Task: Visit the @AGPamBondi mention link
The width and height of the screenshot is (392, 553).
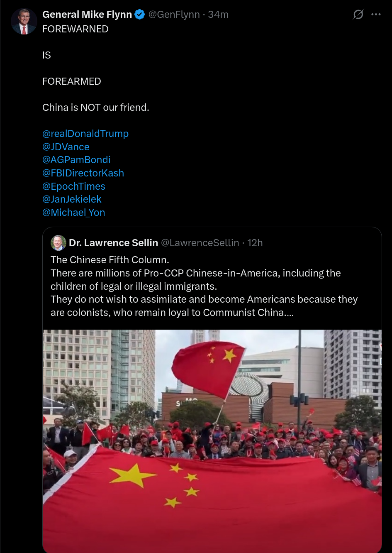Action: (76, 160)
